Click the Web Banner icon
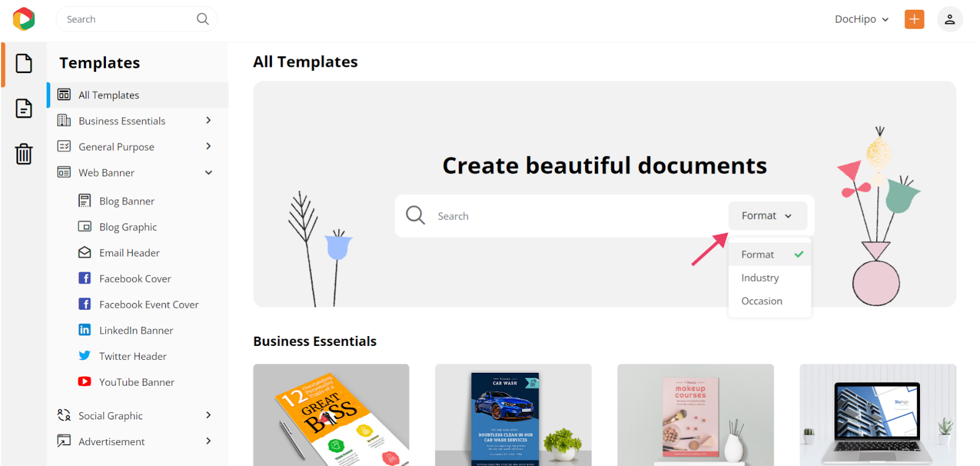 (64, 172)
